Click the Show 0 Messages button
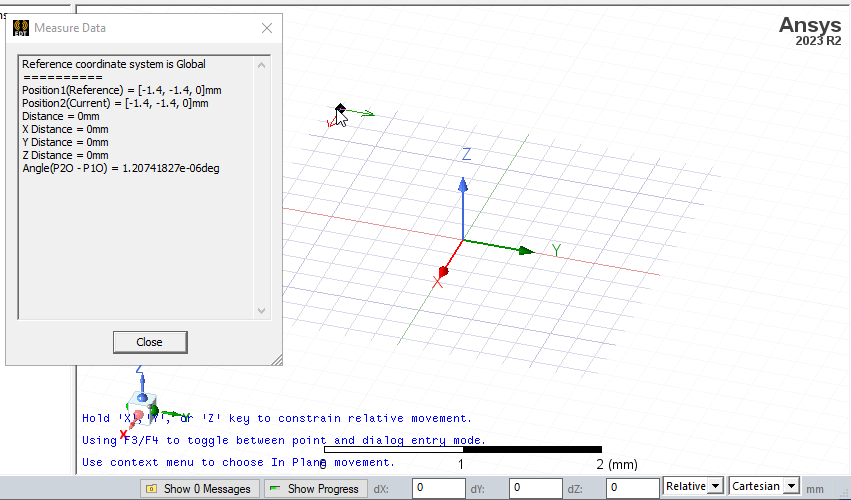 coord(197,488)
